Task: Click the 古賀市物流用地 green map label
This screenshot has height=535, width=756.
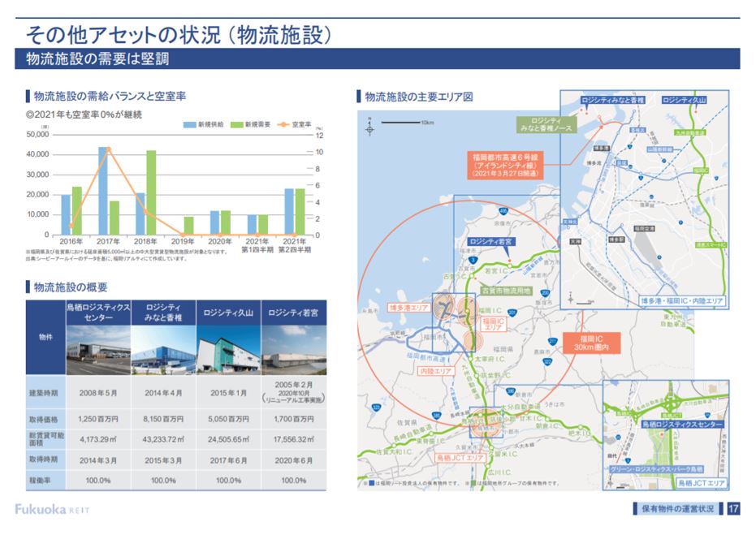Action: tap(506, 289)
